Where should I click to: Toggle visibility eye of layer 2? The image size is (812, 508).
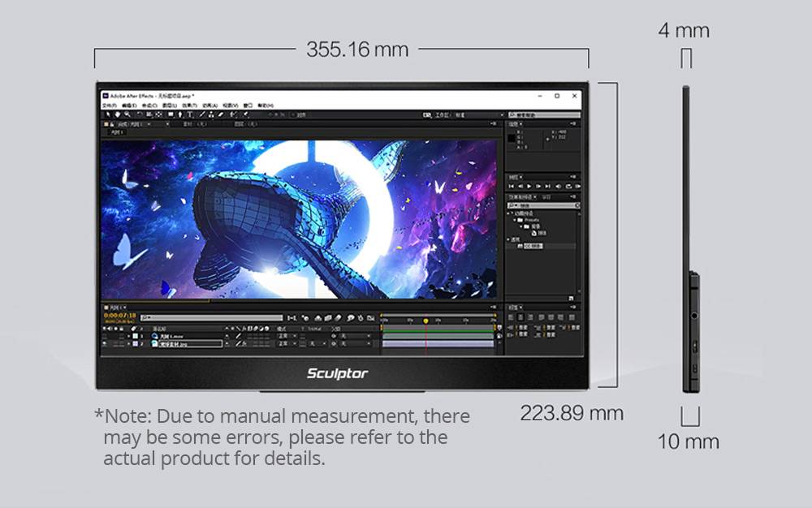(105, 344)
